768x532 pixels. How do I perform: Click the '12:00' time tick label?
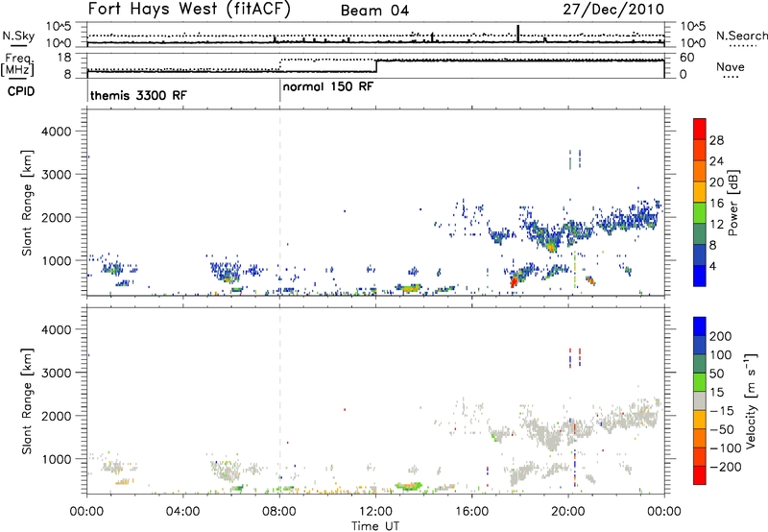tap(375, 512)
